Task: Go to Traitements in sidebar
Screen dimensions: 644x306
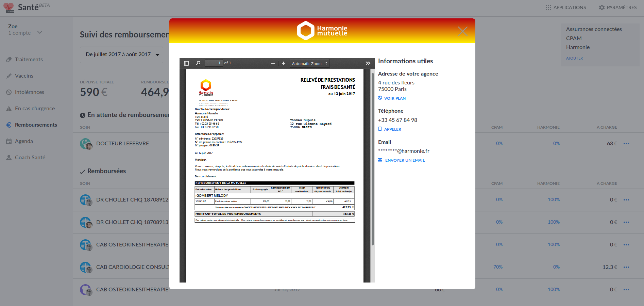Action: click(x=29, y=60)
